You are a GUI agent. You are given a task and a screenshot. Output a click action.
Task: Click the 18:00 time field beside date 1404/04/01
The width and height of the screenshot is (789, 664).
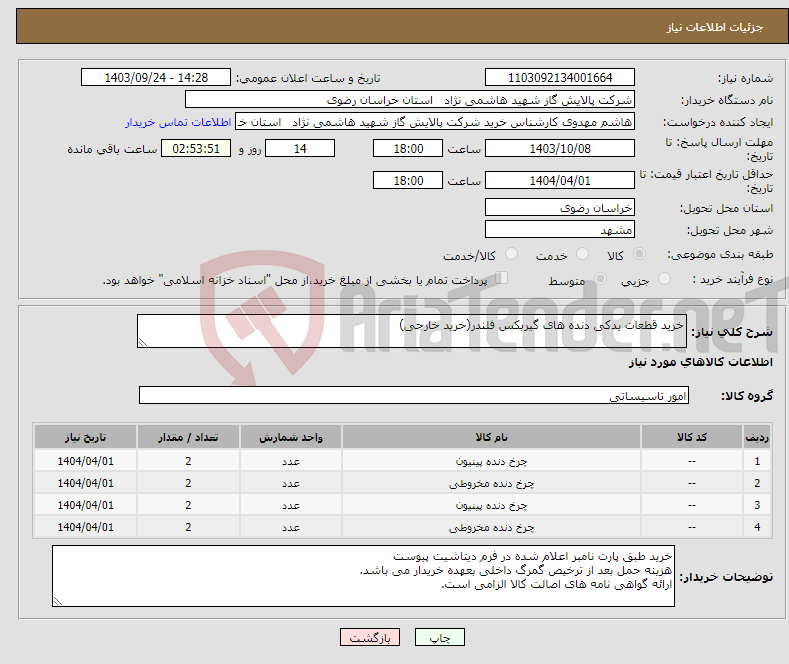[408, 180]
